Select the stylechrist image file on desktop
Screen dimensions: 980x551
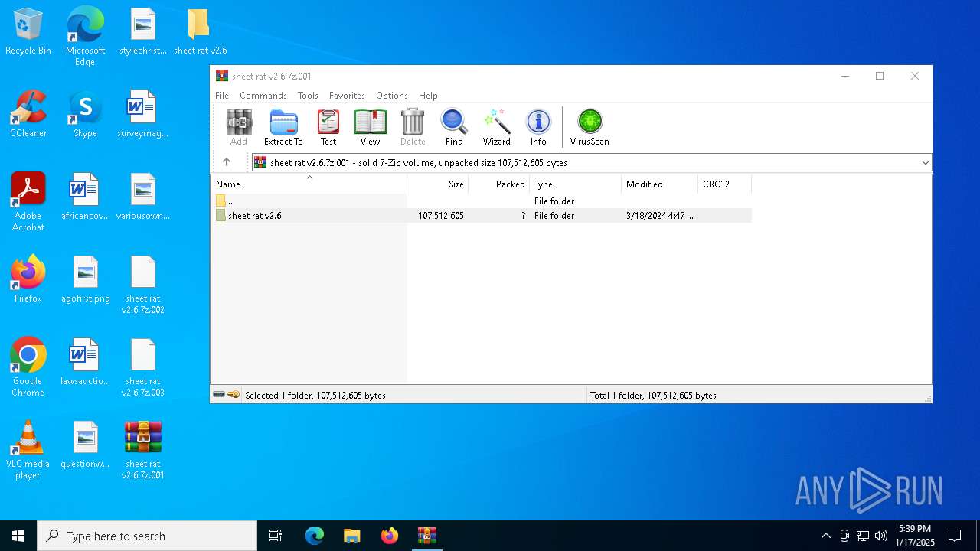coord(143,32)
